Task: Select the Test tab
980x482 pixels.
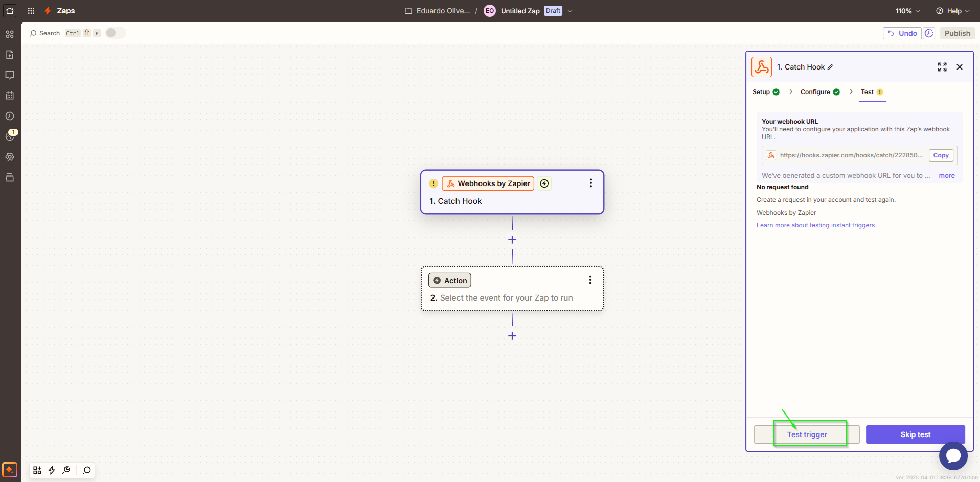Action: click(872, 92)
